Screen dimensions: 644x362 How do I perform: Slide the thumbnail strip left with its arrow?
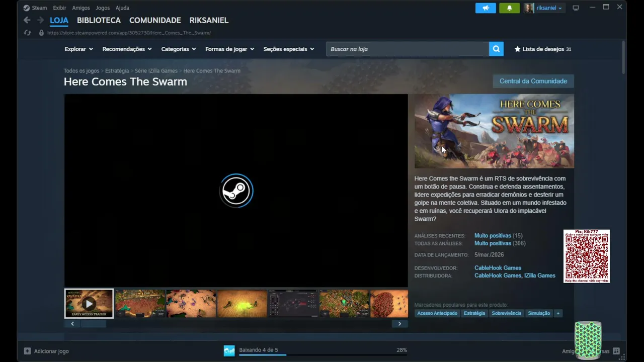pyautogui.click(x=72, y=324)
